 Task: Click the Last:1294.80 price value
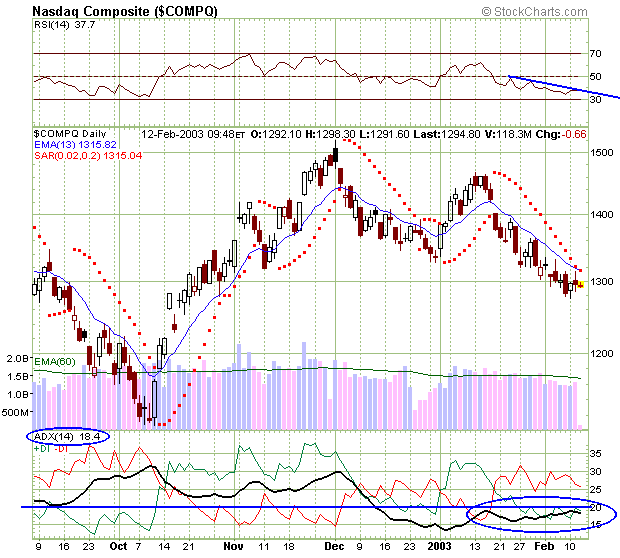(447, 134)
